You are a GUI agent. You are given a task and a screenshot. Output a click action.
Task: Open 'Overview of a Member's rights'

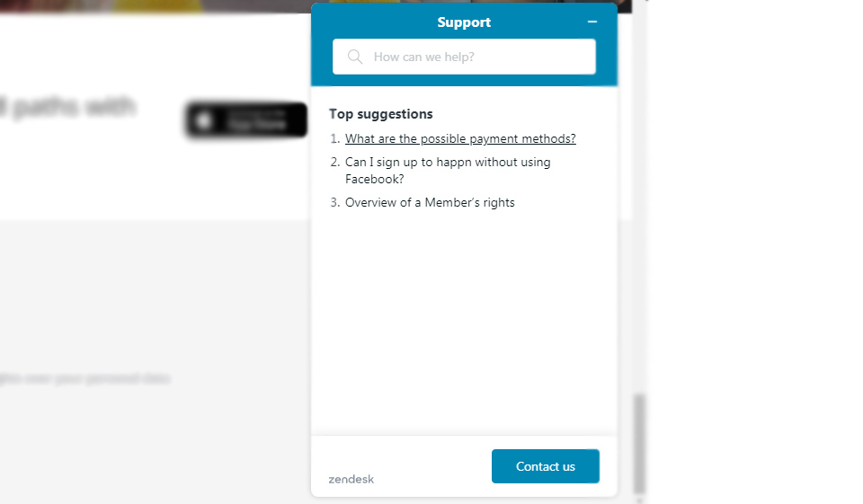pos(430,202)
